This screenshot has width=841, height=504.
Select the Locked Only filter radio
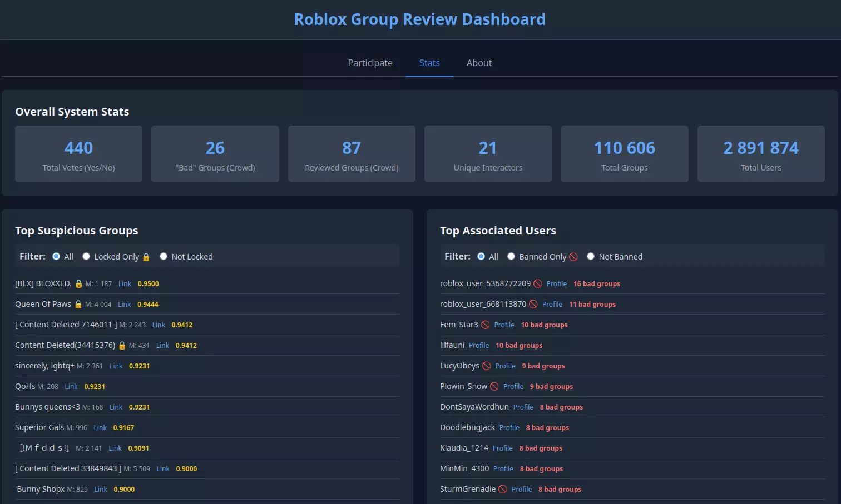[86, 256]
